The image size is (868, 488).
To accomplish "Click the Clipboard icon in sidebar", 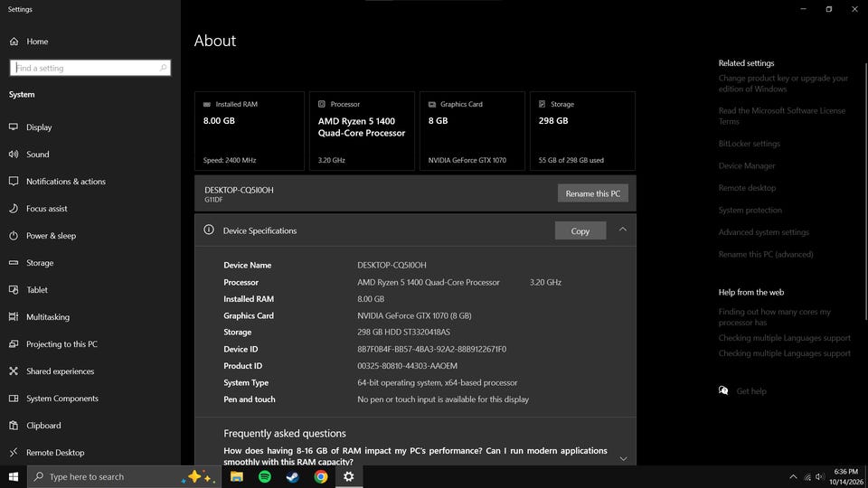I will [x=14, y=425].
